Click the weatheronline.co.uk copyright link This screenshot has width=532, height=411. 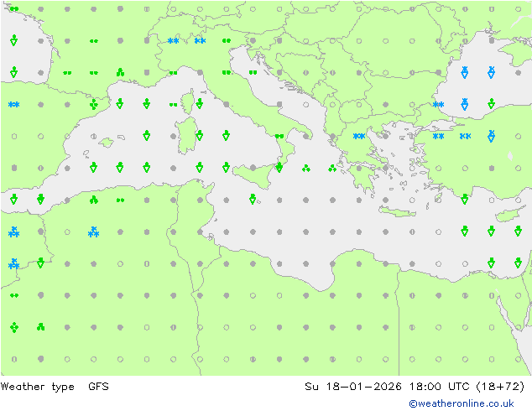[x=462, y=403]
